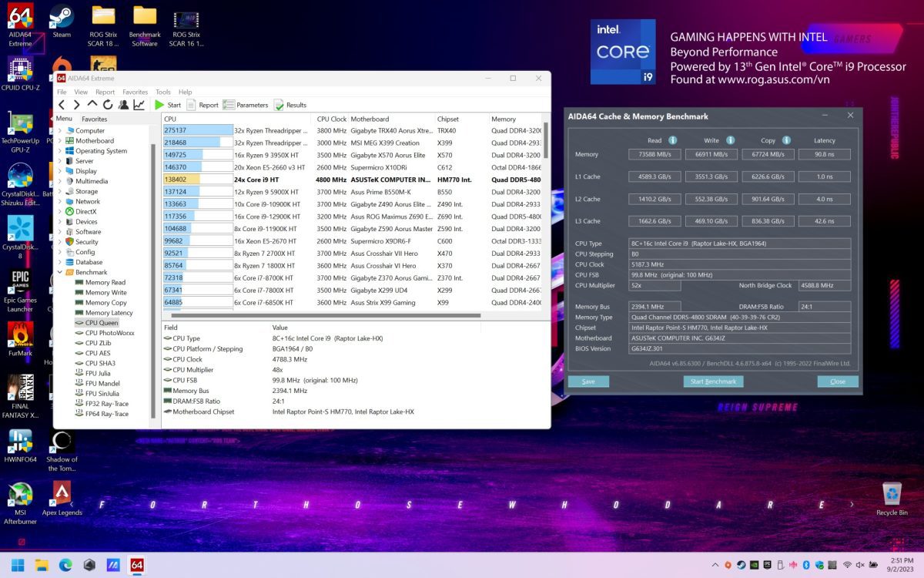This screenshot has width=924, height=578.
Task: Expand the Operating System tree node
Action: tap(60, 151)
